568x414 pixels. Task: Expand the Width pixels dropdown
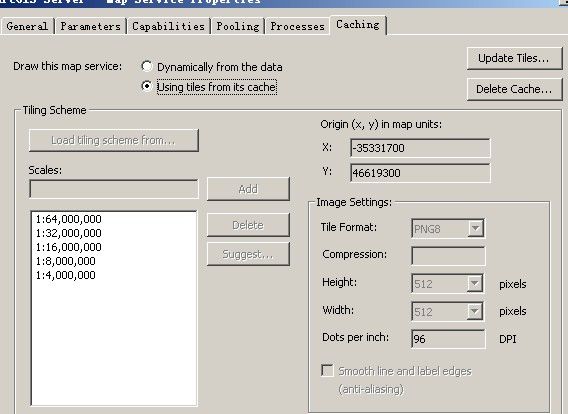[474, 311]
